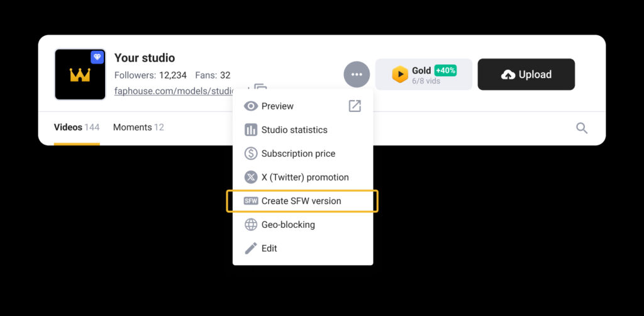
Task: Click the copy link icon beside studio URL
Action: pos(261,87)
